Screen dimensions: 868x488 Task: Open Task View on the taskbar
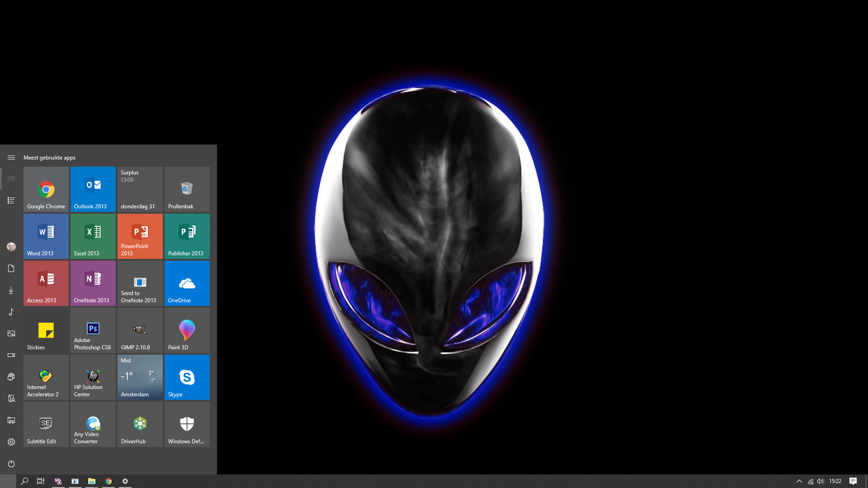41,481
